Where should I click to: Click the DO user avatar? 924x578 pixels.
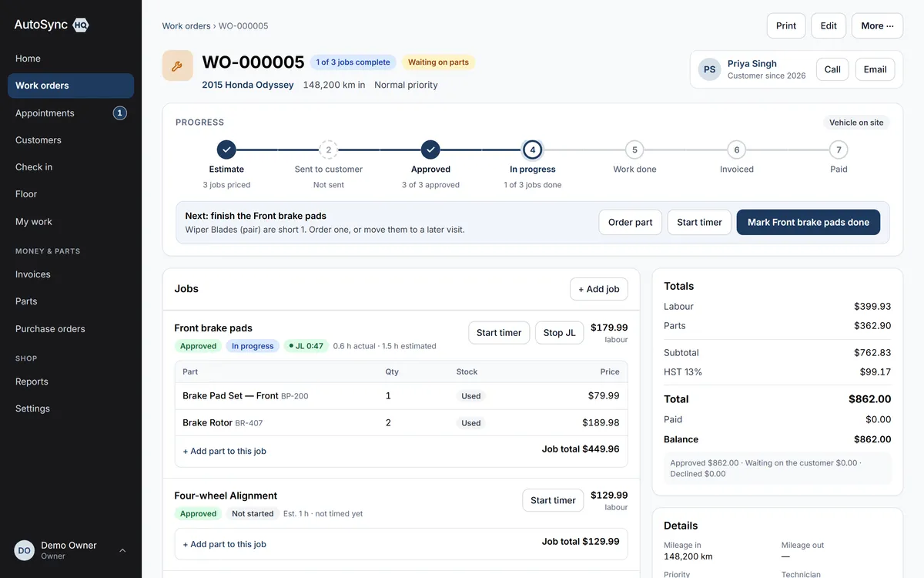point(25,550)
